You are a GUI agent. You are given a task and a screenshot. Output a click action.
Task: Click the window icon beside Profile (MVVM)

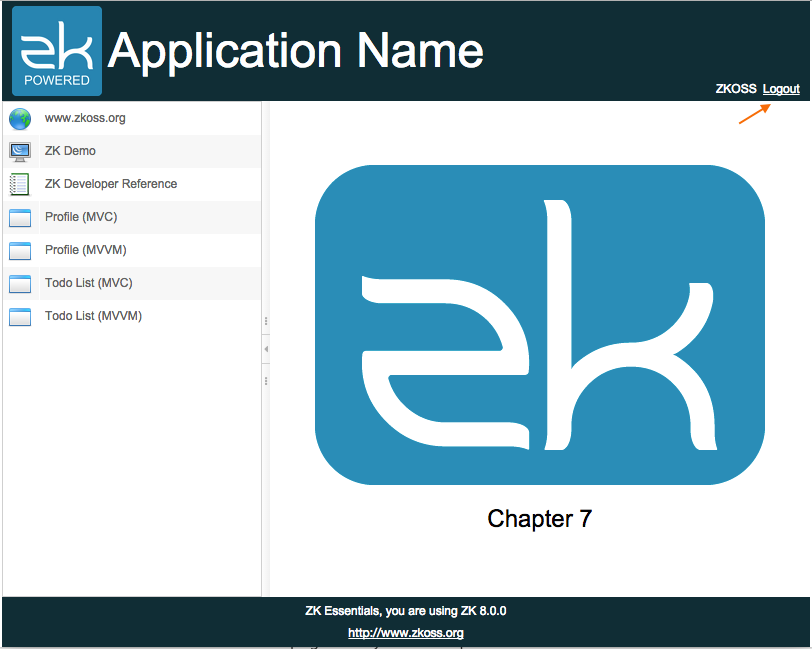point(20,251)
